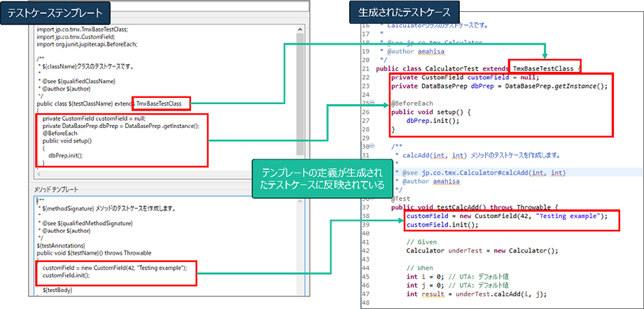Image resolution: width=644 pixels, height=309 pixels.
Task: Click line number 22 in the editor gutter
Action: 365,77
